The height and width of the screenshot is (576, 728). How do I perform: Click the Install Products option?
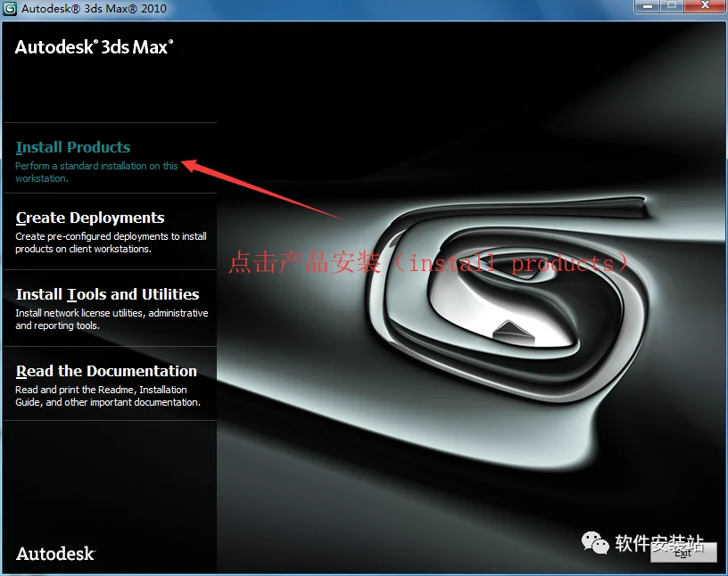pyautogui.click(x=73, y=147)
